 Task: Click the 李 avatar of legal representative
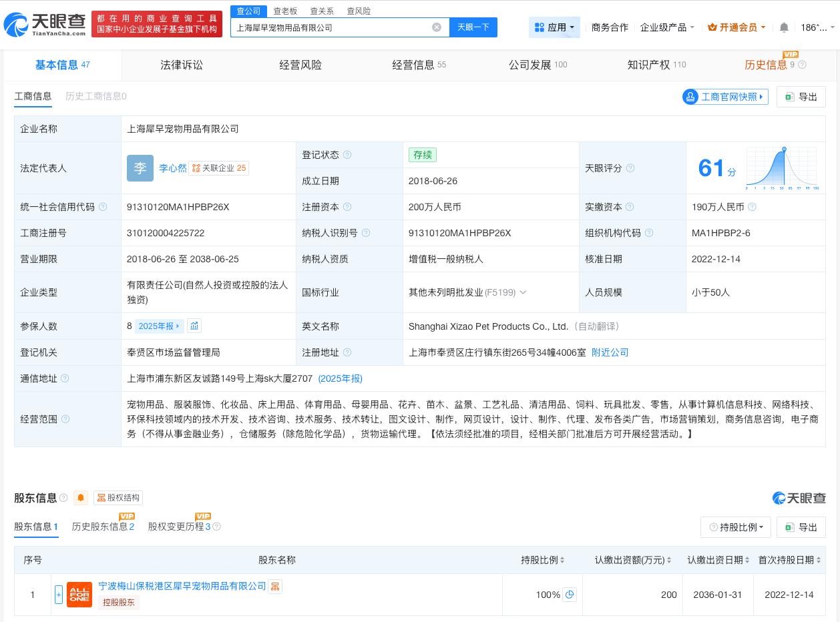pos(140,168)
